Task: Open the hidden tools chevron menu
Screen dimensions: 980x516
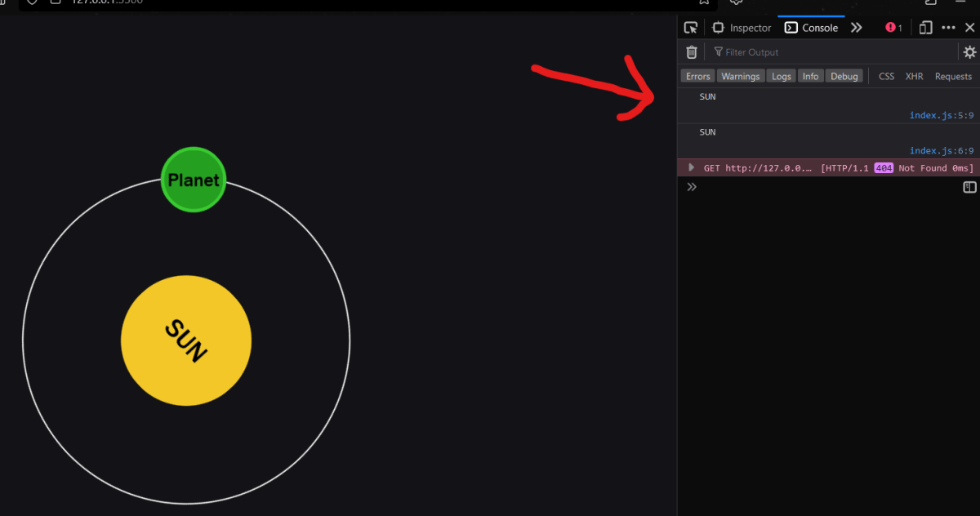Action: click(856, 27)
